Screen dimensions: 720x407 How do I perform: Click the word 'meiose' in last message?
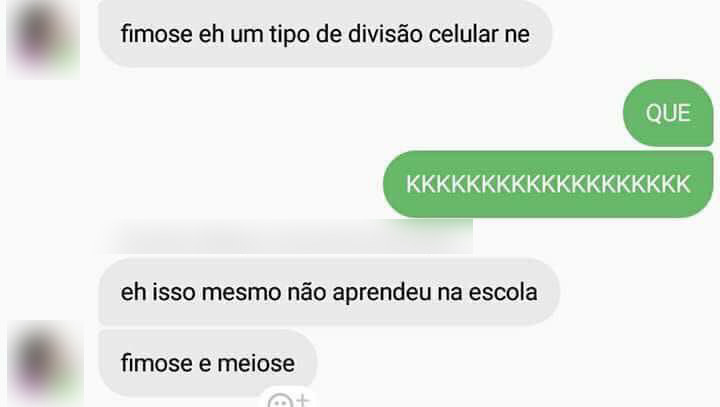click(256, 363)
